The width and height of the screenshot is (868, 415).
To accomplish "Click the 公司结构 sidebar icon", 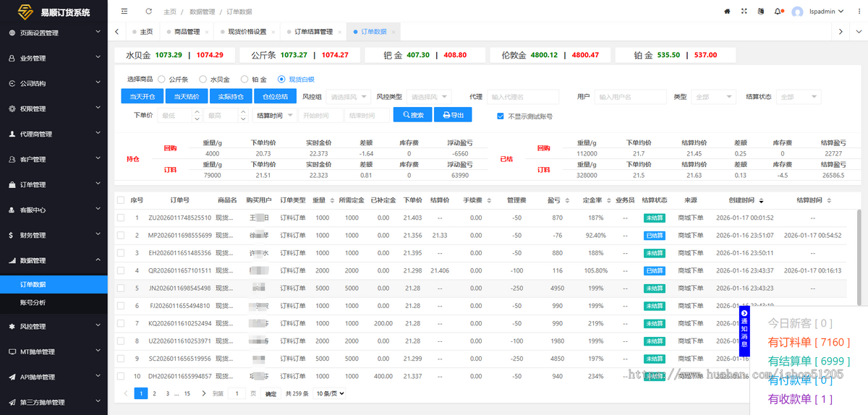I will [12, 83].
